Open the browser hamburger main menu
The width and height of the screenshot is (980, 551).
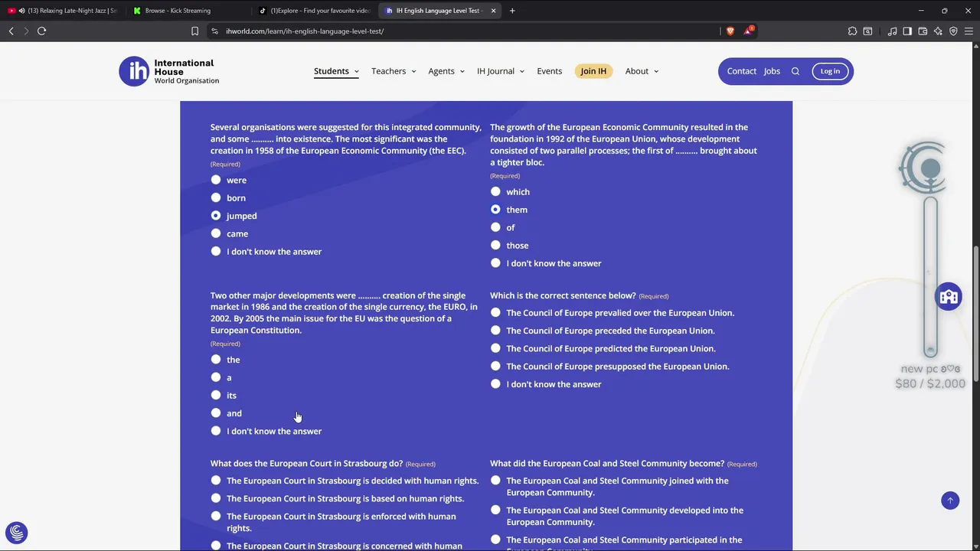(x=969, y=31)
